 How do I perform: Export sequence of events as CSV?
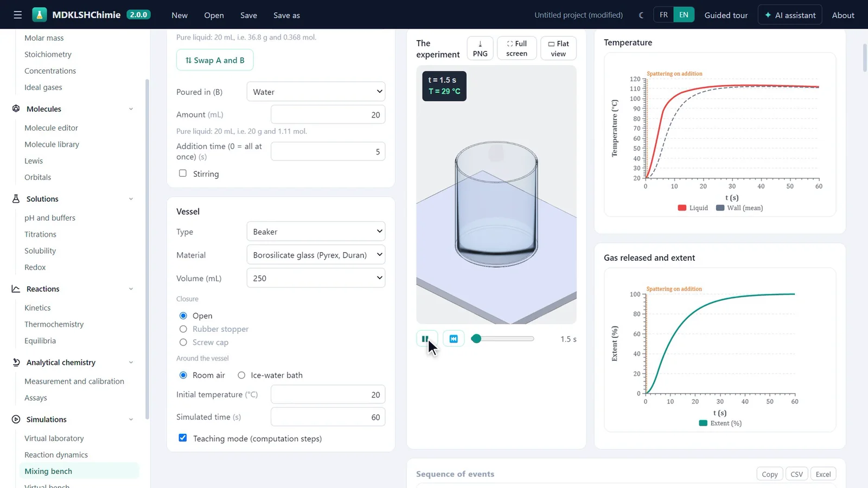point(796,474)
